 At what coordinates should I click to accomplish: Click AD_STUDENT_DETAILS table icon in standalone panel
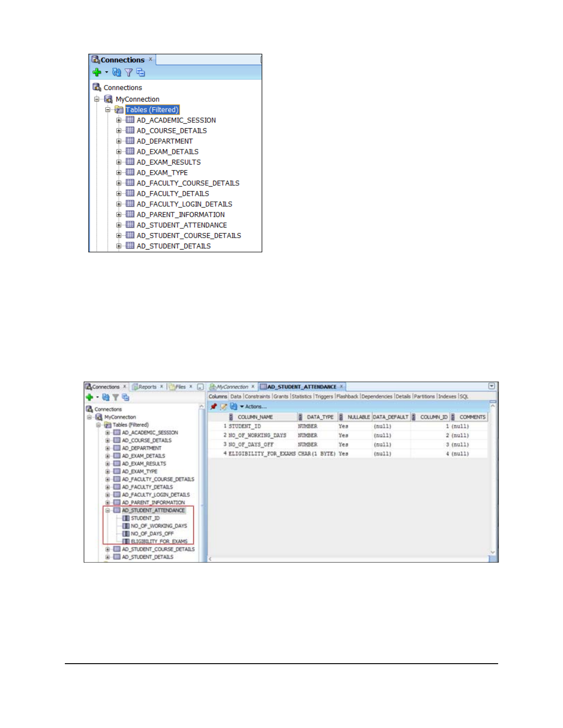tap(130, 246)
